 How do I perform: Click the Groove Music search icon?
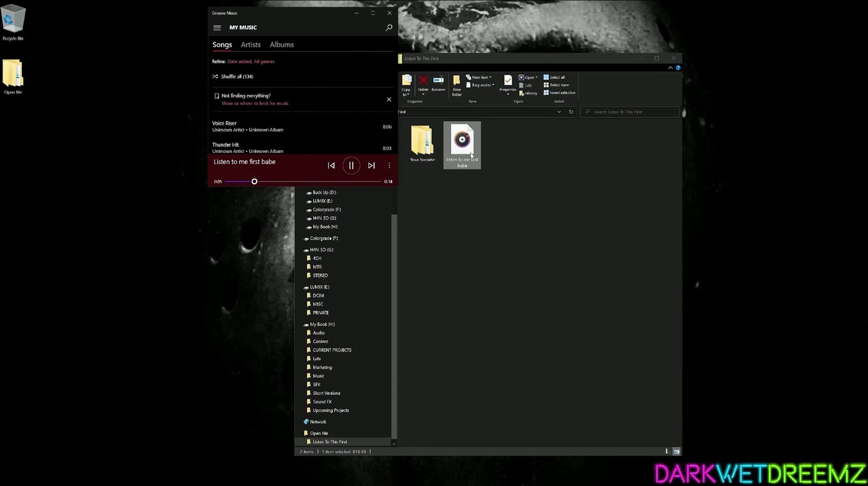pyautogui.click(x=388, y=28)
